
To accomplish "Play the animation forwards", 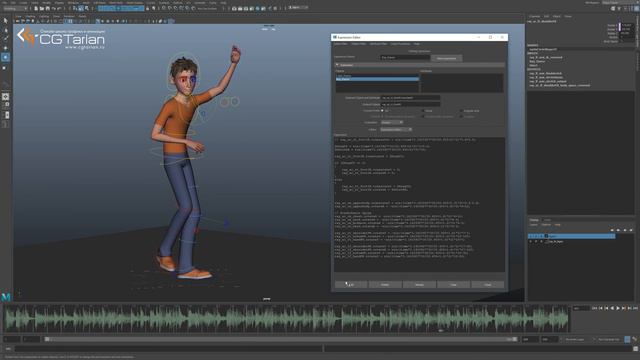I will 618,308.
